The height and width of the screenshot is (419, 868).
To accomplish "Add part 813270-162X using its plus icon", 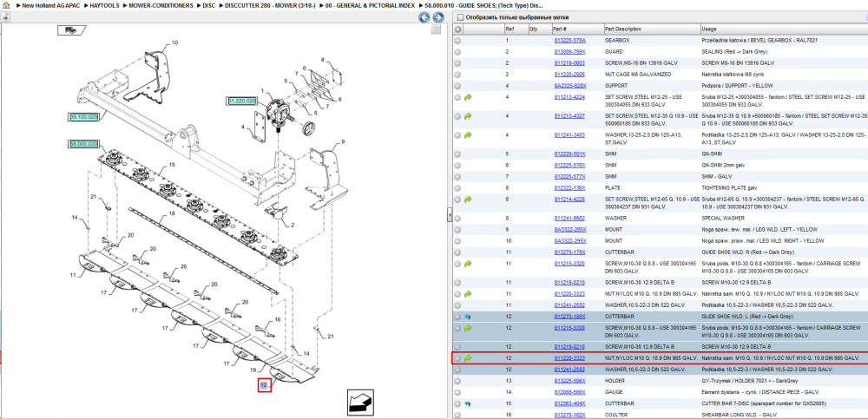I will (457, 415).
